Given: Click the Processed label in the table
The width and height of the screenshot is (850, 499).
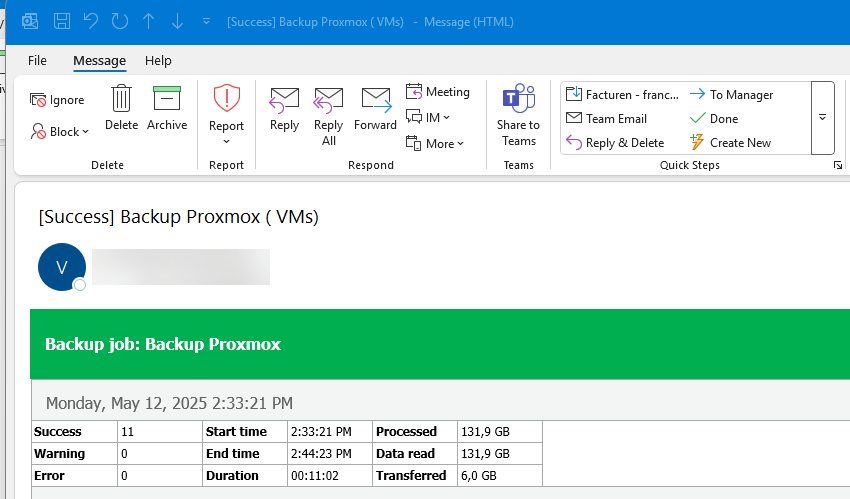Looking at the screenshot, I should pyautogui.click(x=407, y=432).
